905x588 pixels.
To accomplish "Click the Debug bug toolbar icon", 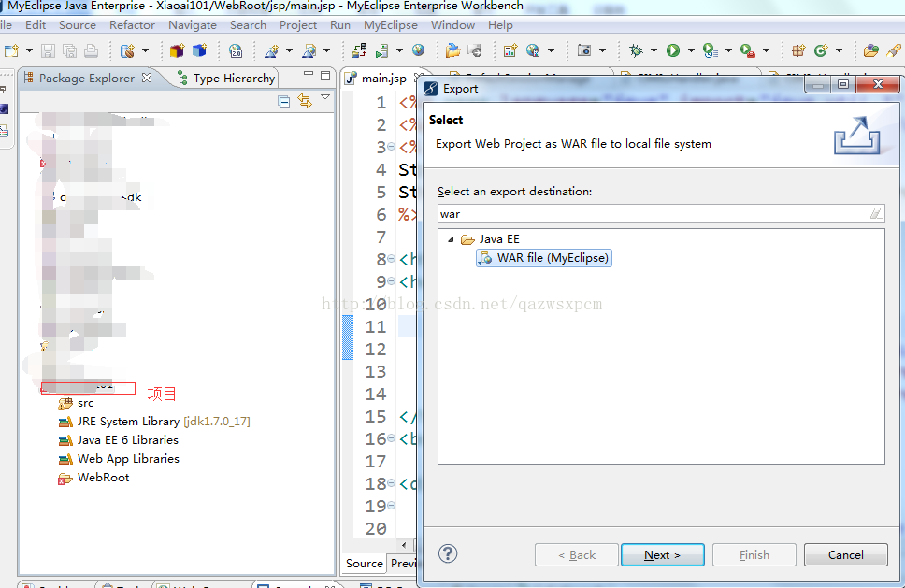I will pos(636,50).
